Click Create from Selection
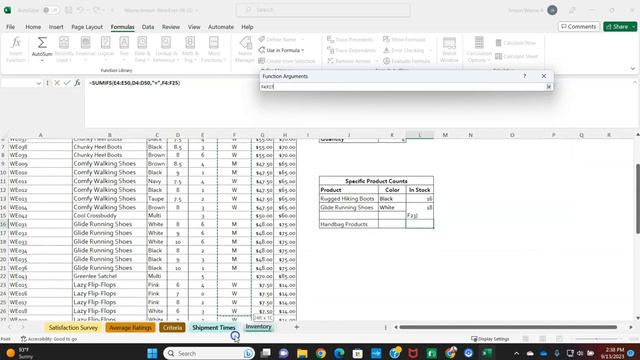 pos(287,61)
